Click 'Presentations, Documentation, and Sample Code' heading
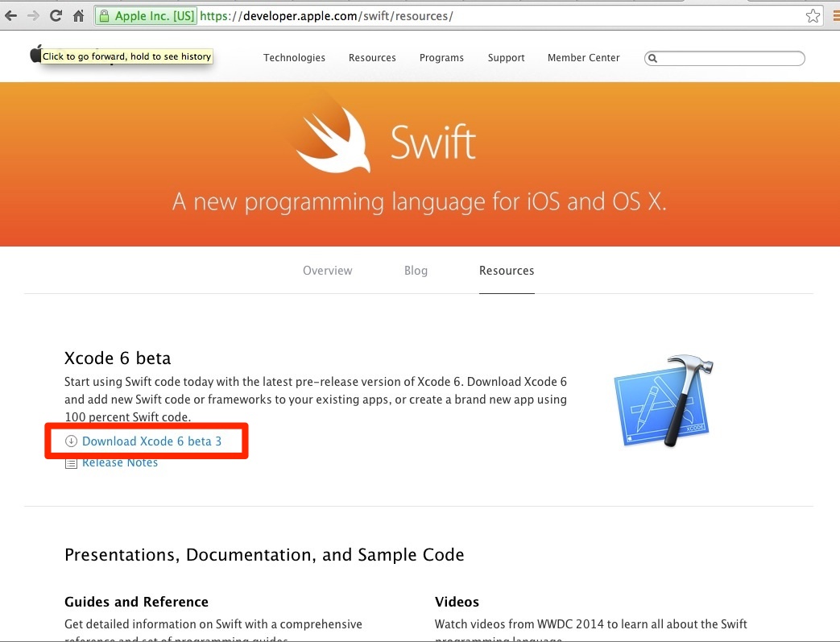Screen dimensions: 840x642 click(x=264, y=555)
